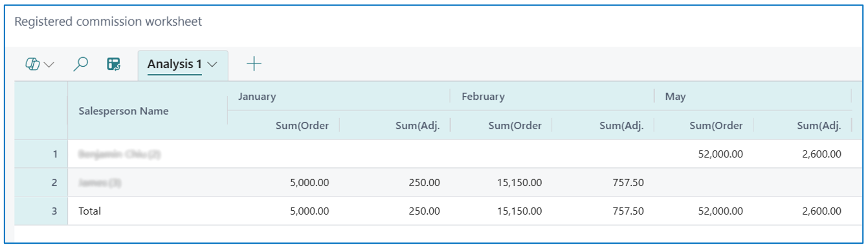Click Sum(Adj. header under May
This screenshot has width=868, height=247.
pos(819,126)
